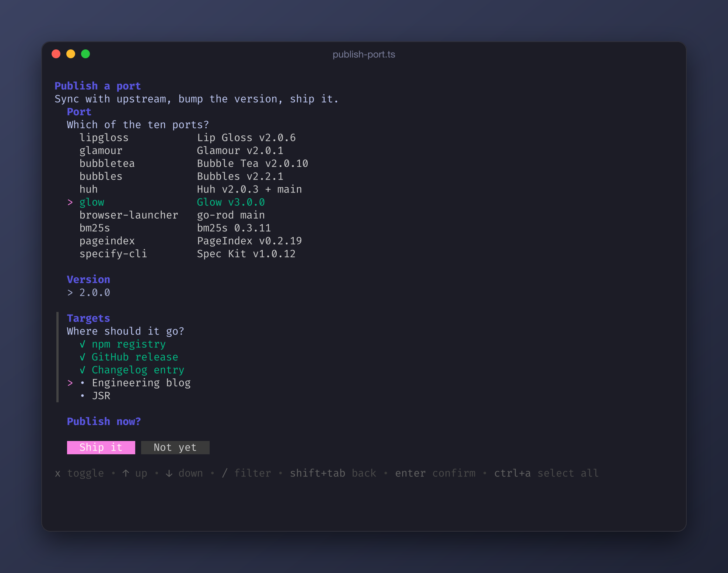Viewport: 728px width, 573px height.
Task: Click the Publish a port title
Action: click(98, 86)
